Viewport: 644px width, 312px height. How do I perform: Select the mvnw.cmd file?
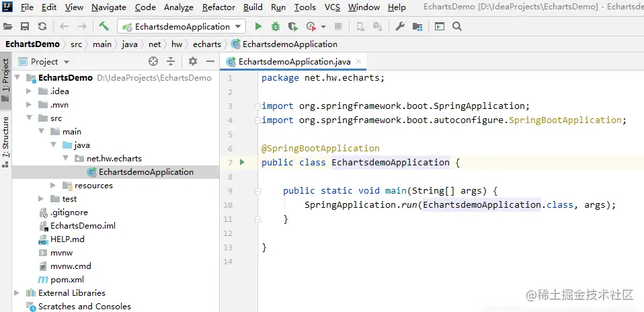(x=71, y=266)
